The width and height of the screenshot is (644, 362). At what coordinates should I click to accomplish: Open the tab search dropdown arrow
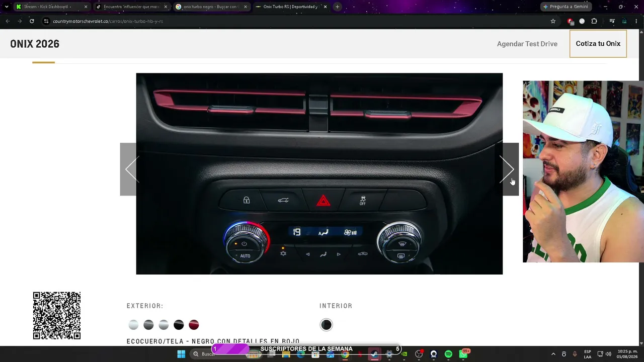point(6,7)
